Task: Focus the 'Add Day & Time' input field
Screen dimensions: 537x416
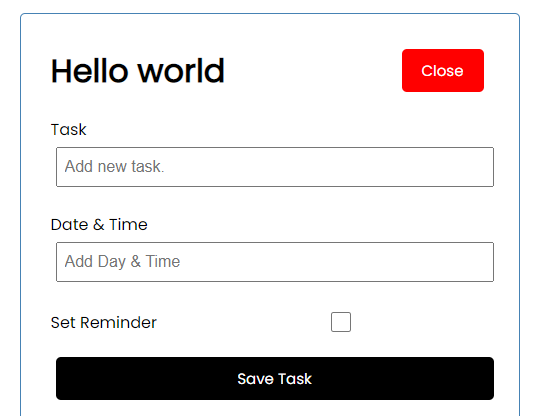Action: click(x=275, y=262)
